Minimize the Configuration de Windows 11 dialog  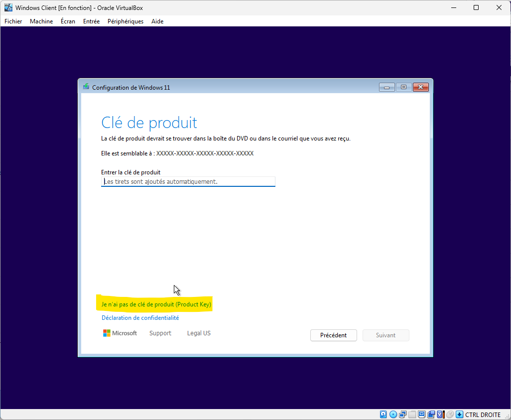387,87
